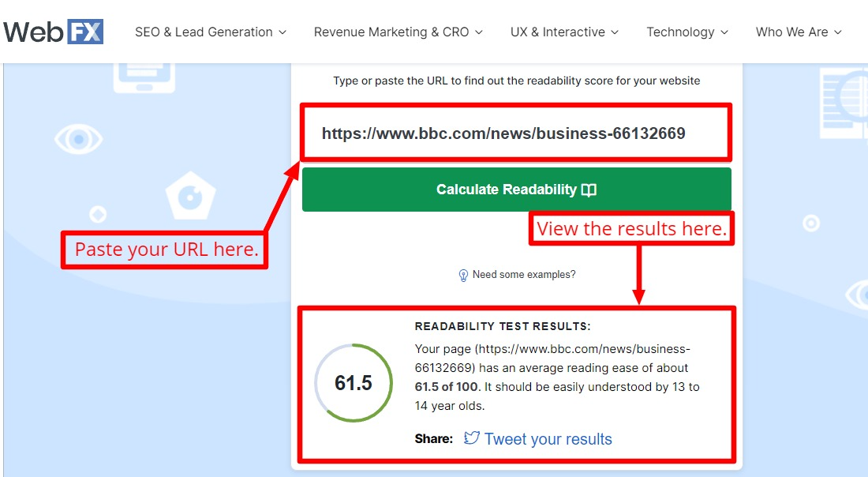
Task: Click the 61.5 readability score gauge
Action: [354, 383]
